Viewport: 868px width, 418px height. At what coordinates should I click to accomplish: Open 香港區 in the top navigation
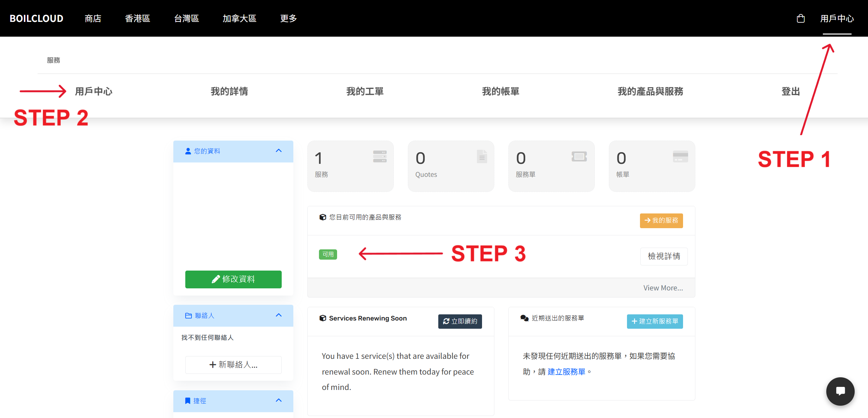pyautogui.click(x=137, y=18)
